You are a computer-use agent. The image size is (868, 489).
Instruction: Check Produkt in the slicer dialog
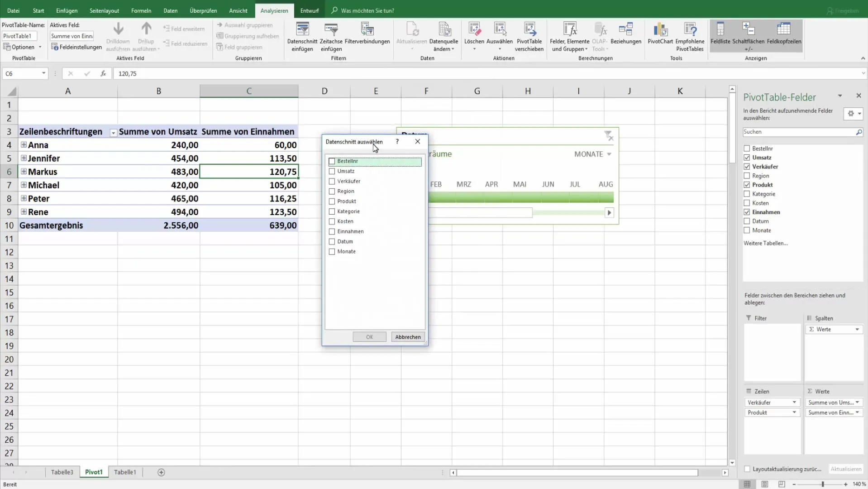click(x=332, y=201)
